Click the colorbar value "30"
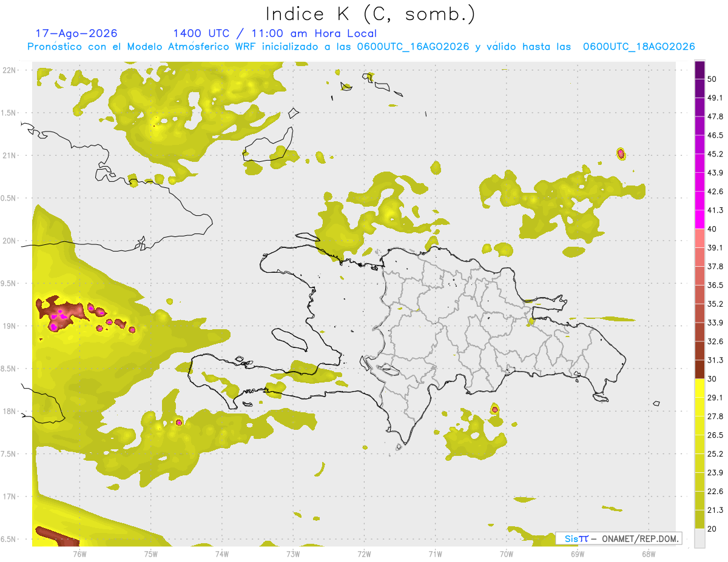The width and height of the screenshot is (728, 562). [x=712, y=379]
